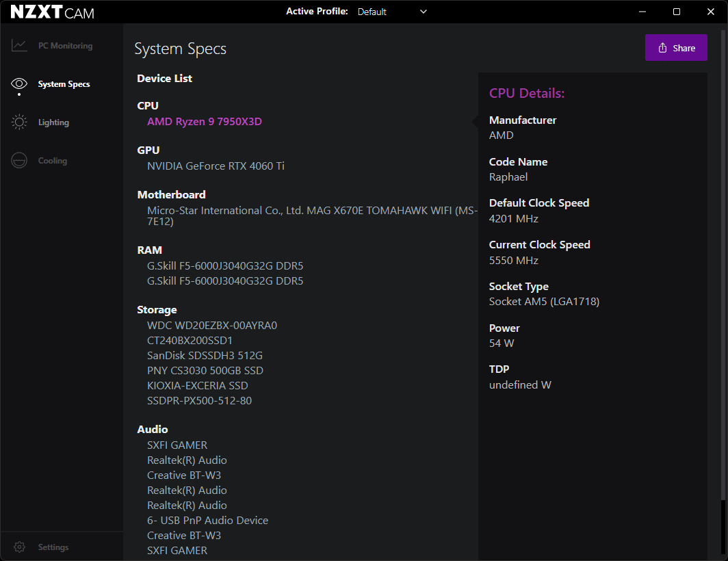Click the Settings gear icon
The height and width of the screenshot is (561, 728).
tap(19, 547)
